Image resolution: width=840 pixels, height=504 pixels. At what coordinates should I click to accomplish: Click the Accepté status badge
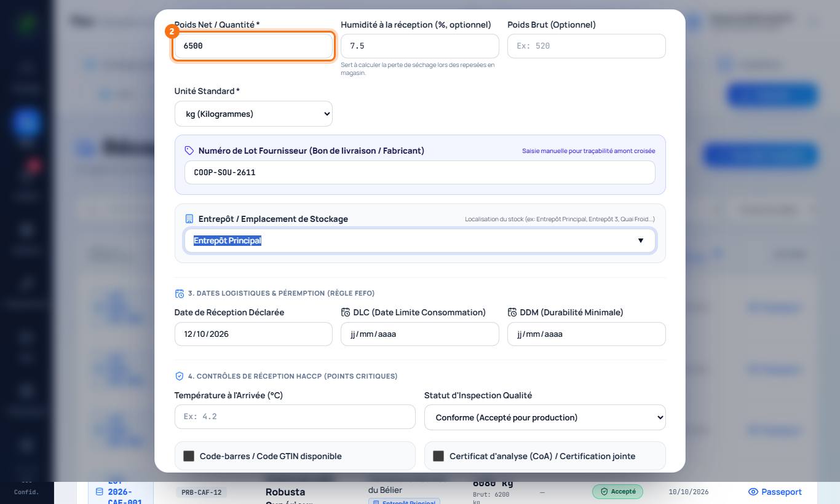(x=617, y=492)
